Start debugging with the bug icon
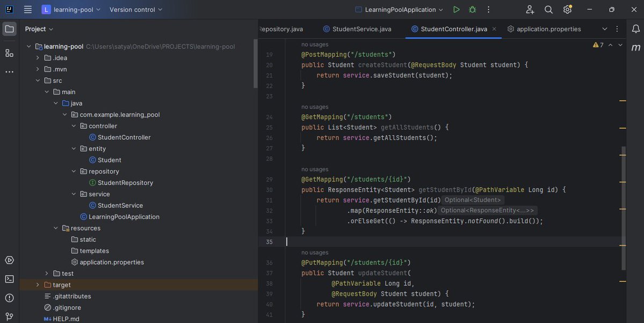 click(x=472, y=10)
